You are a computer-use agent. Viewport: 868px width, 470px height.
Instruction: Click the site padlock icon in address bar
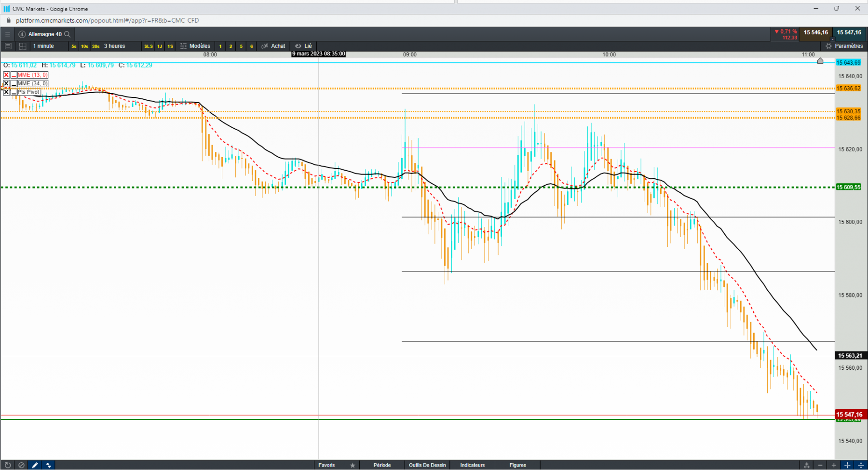click(8, 20)
